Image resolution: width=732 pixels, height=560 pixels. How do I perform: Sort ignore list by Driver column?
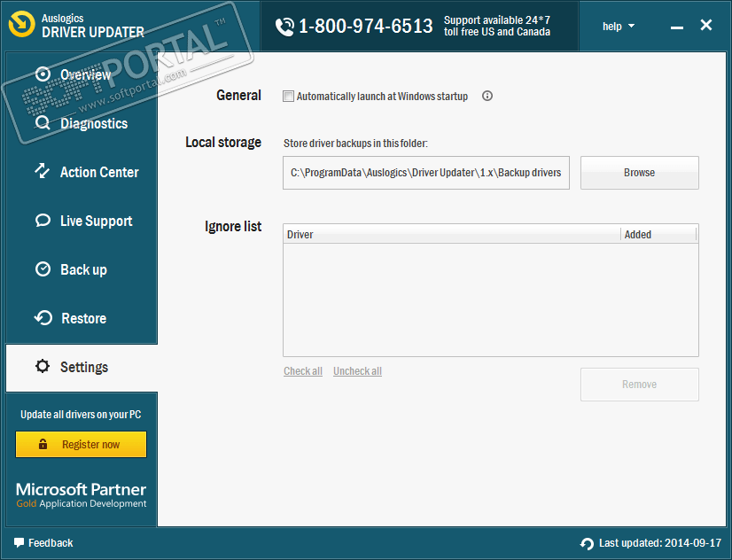(x=452, y=234)
